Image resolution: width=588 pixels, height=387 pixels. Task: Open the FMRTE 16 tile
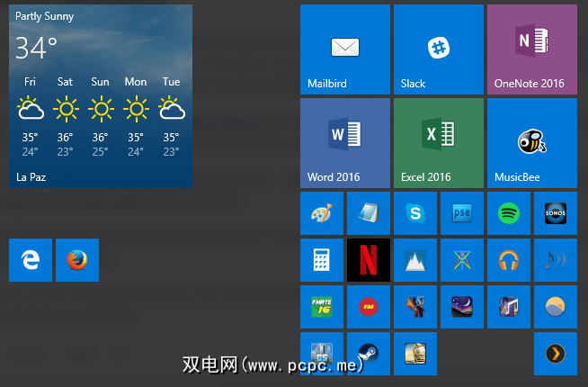322,307
